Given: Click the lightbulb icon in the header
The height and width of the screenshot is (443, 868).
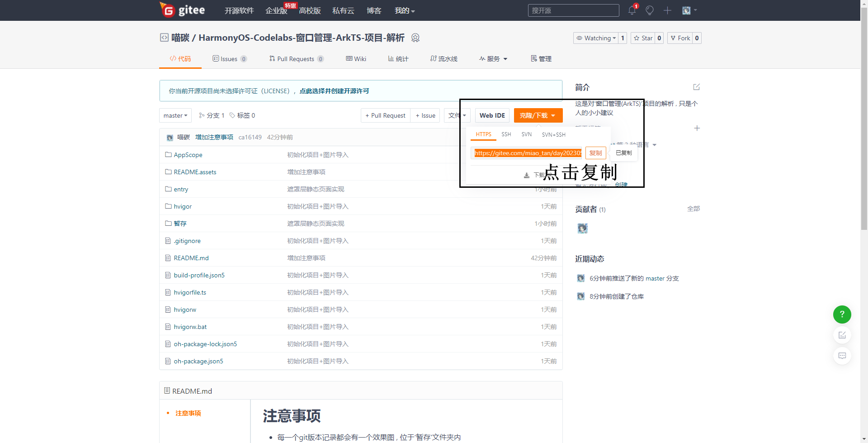Looking at the screenshot, I should coord(650,10).
